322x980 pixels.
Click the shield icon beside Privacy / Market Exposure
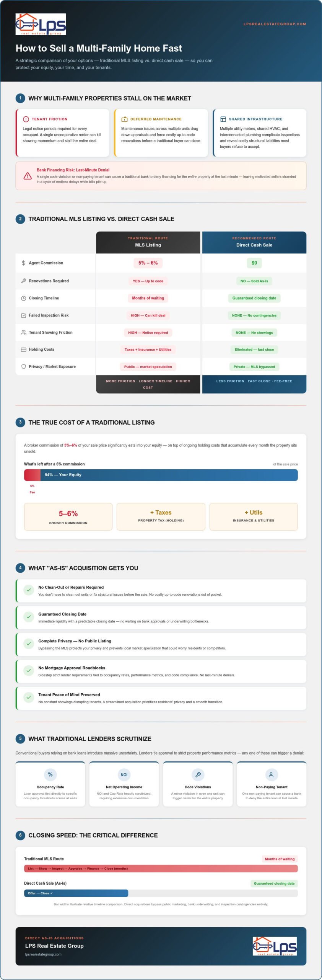(24, 367)
